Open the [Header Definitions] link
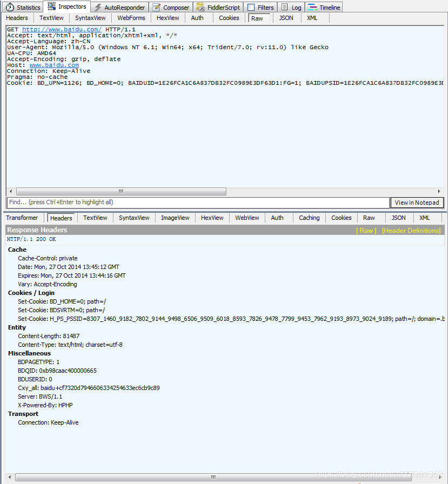This screenshot has height=484, width=448. click(x=411, y=231)
